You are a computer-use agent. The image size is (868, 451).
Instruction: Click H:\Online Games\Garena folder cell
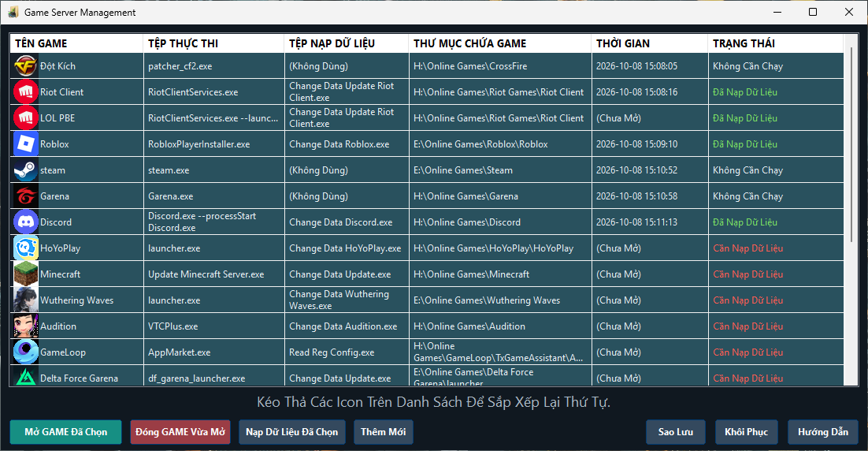point(500,196)
